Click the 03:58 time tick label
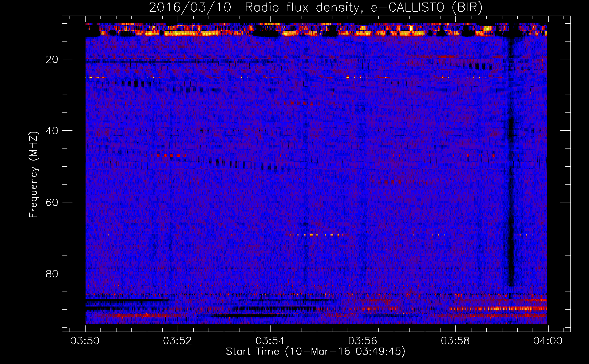Viewport: 589px width, 364px height. [455, 341]
